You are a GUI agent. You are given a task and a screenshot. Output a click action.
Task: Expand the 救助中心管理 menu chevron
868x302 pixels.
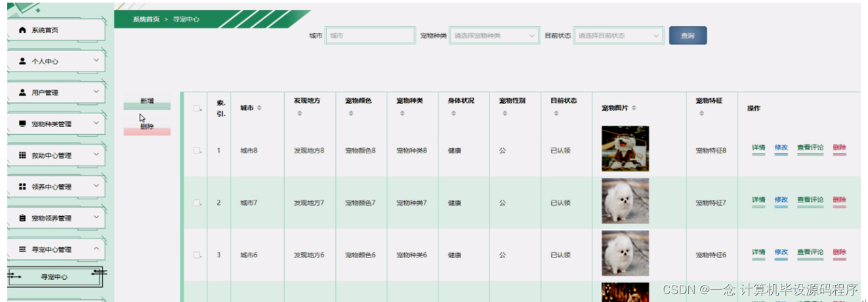(x=96, y=155)
